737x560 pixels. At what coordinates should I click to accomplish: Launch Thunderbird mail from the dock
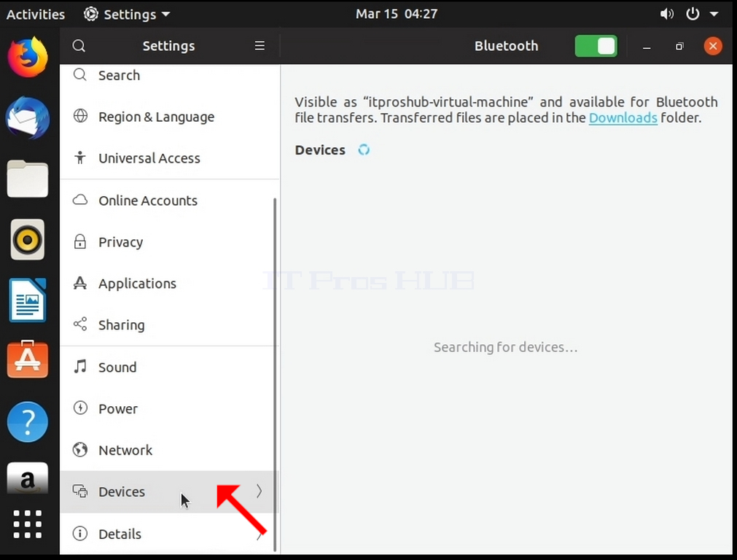pos(27,118)
